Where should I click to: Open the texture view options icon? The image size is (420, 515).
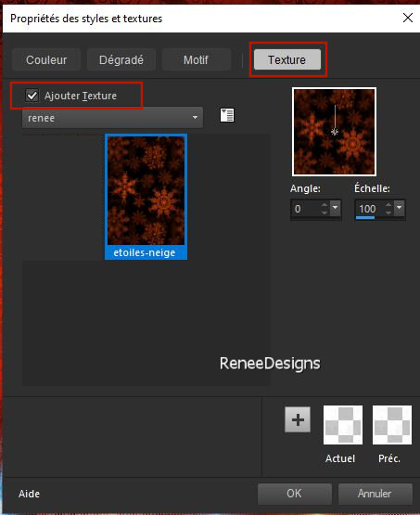(227, 115)
